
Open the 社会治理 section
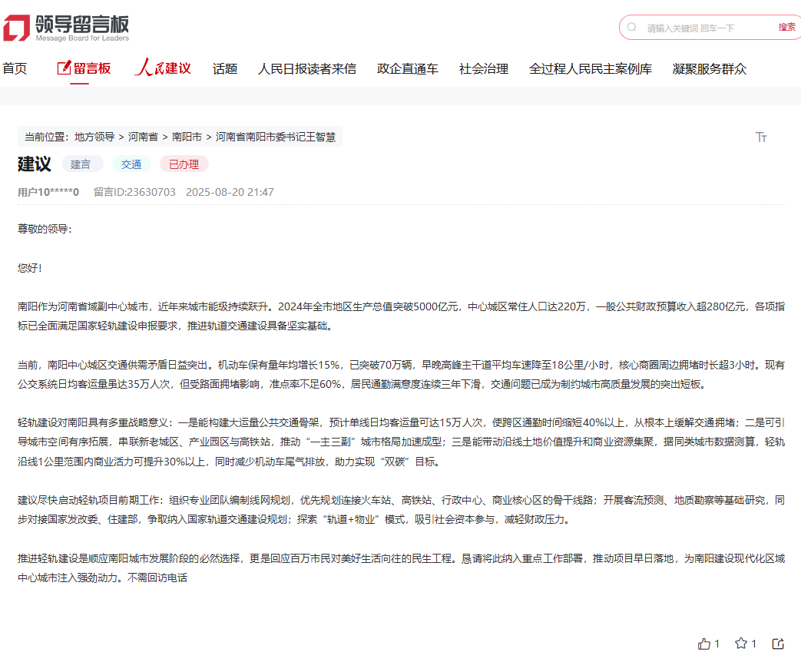483,68
